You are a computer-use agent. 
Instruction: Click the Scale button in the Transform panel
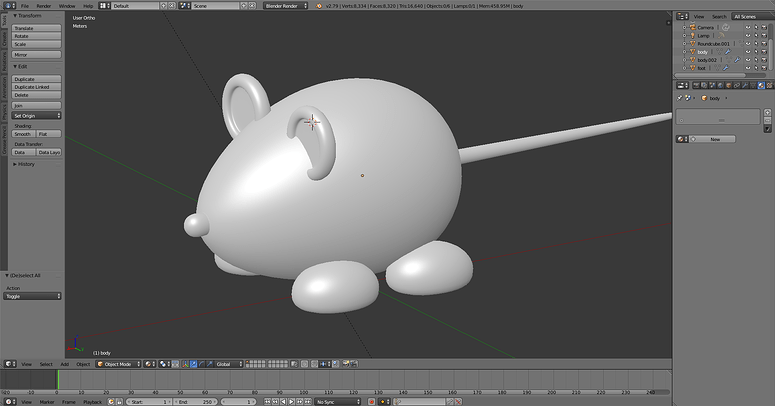click(x=36, y=44)
